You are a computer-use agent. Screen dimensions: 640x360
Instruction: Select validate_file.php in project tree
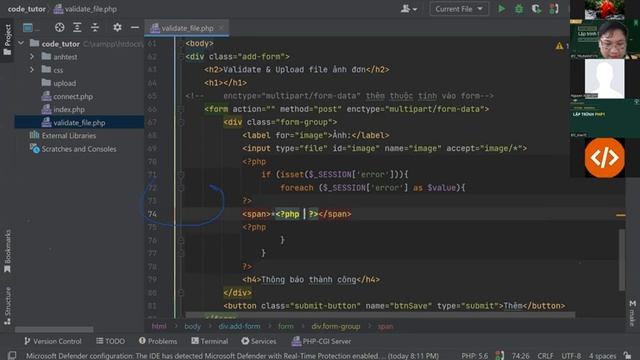pos(79,122)
